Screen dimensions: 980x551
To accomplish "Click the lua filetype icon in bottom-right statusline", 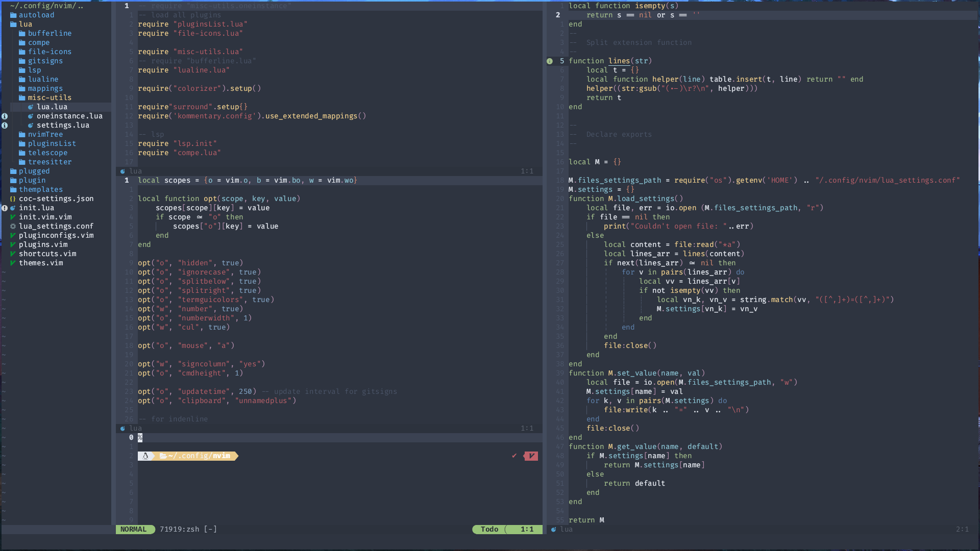I will 554,530.
